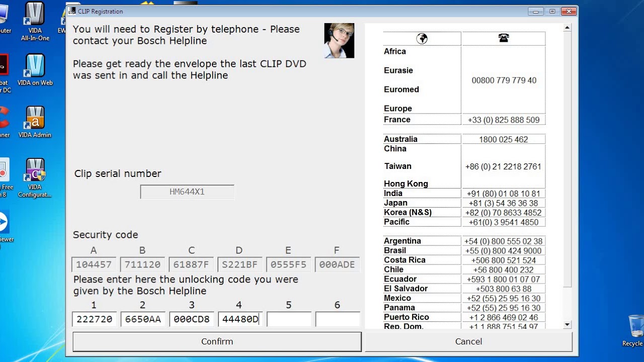Click Korea number +82 (0) 70 8633 4852
644x362 pixels.
click(x=504, y=213)
